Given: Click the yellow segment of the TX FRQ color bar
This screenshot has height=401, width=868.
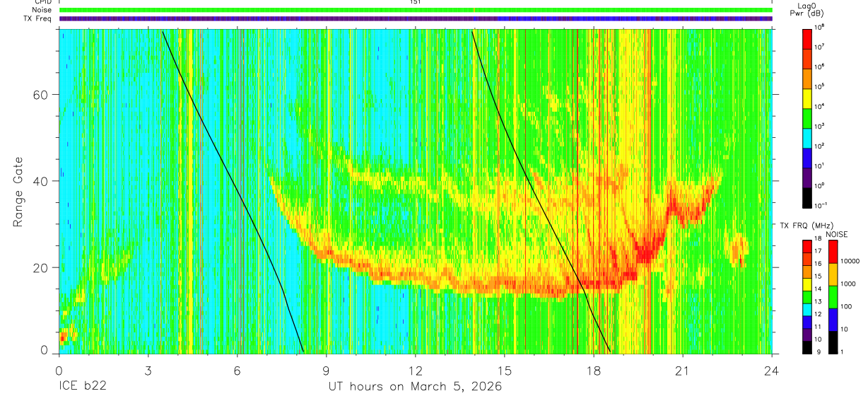Looking at the screenshot, I should click(807, 284).
